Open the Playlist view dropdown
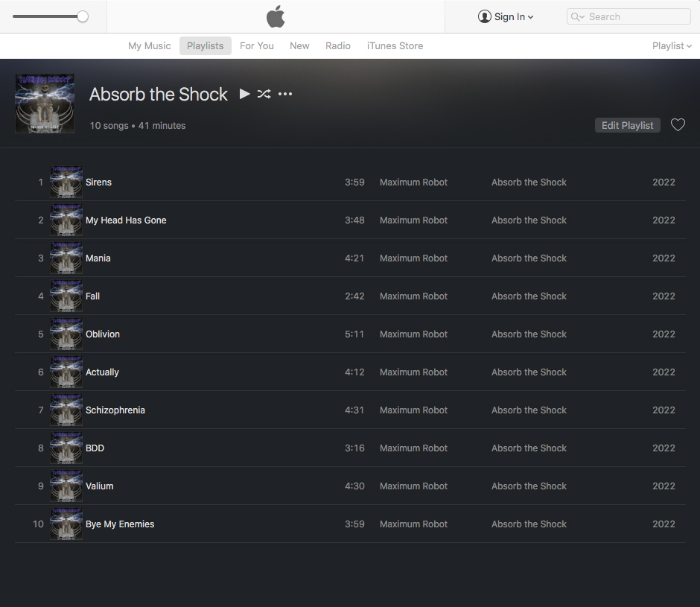 [x=672, y=45]
